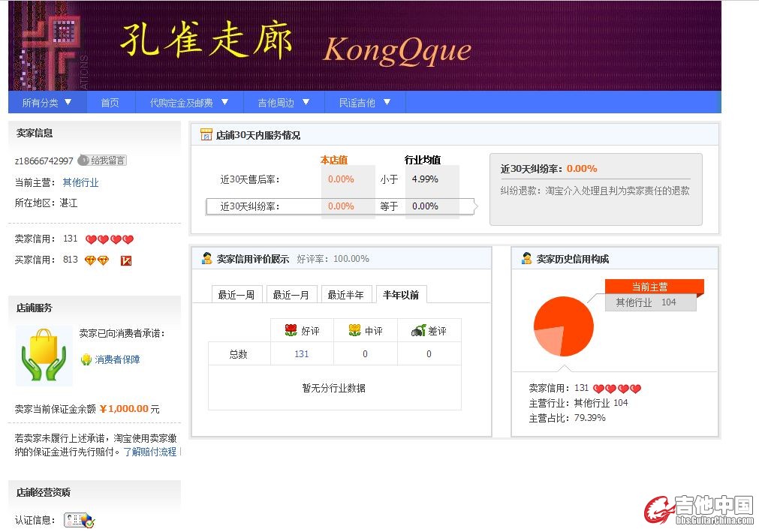The width and height of the screenshot is (759, 532).
Task: Open the 其他行业 main business link
Action: [x=80, y=182]
